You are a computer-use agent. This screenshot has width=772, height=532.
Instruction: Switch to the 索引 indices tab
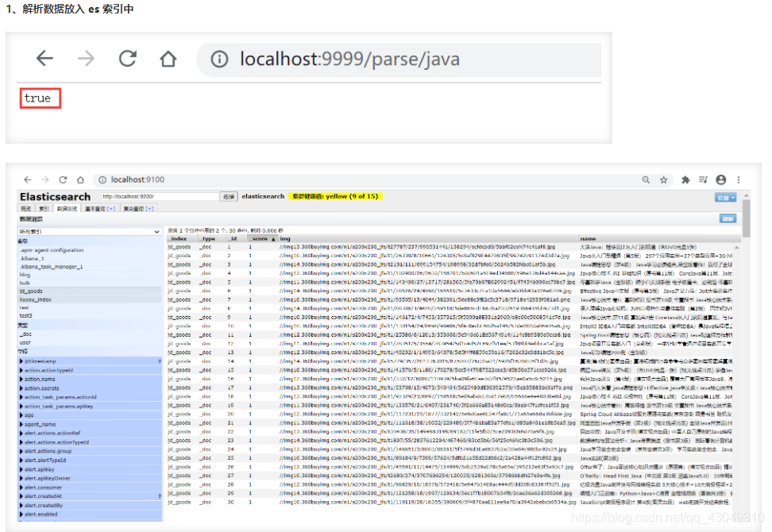[44, 209]
